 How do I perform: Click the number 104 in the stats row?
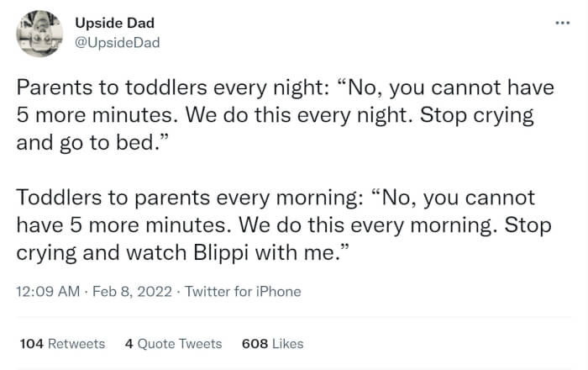[x=30, y=343]
